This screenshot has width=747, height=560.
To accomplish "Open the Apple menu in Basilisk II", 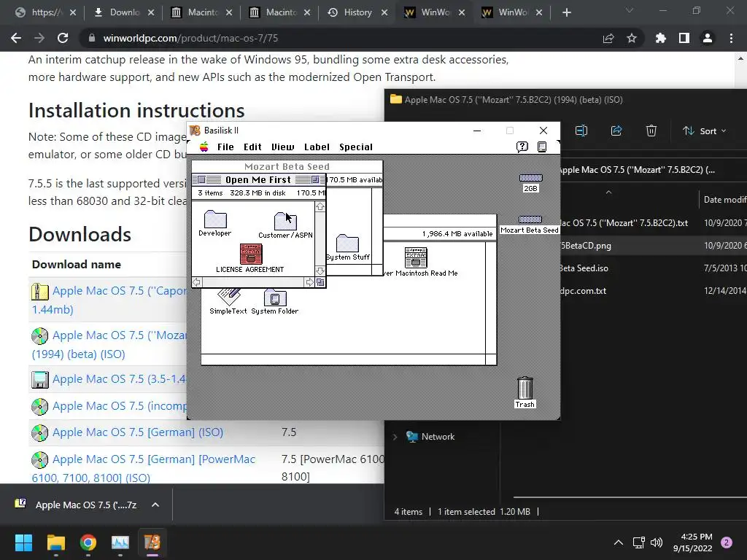I will tap(204, 147).
